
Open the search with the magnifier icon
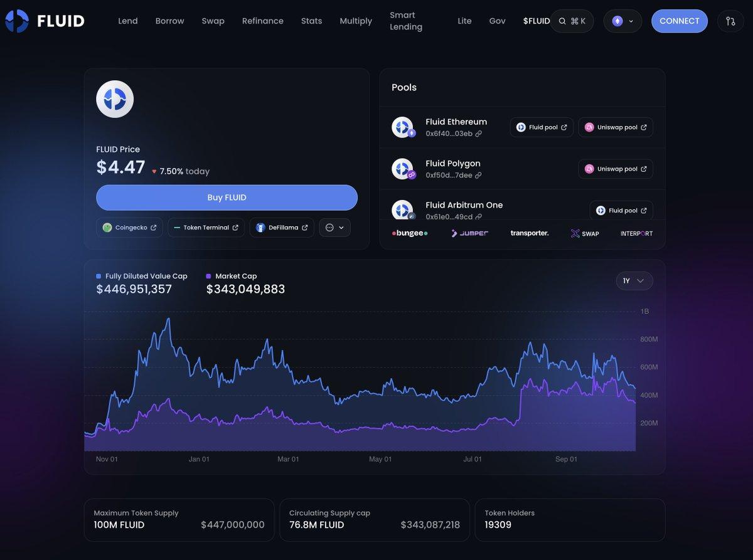click(x=562, y=21)
